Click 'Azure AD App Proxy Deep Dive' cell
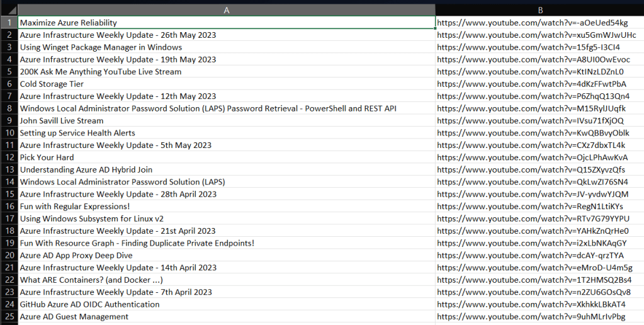Screen dimensions: 644x325 click(x=76, y=255)
